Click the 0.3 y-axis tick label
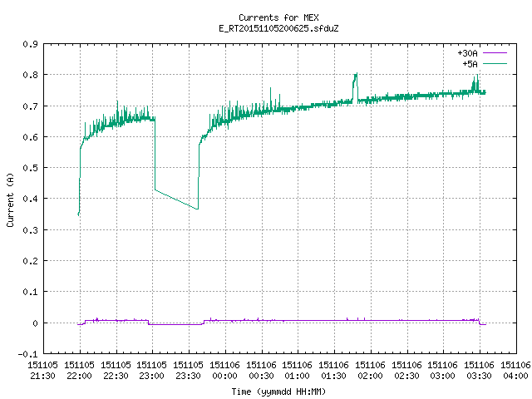The image size is (532, 399). click(30, 230)
